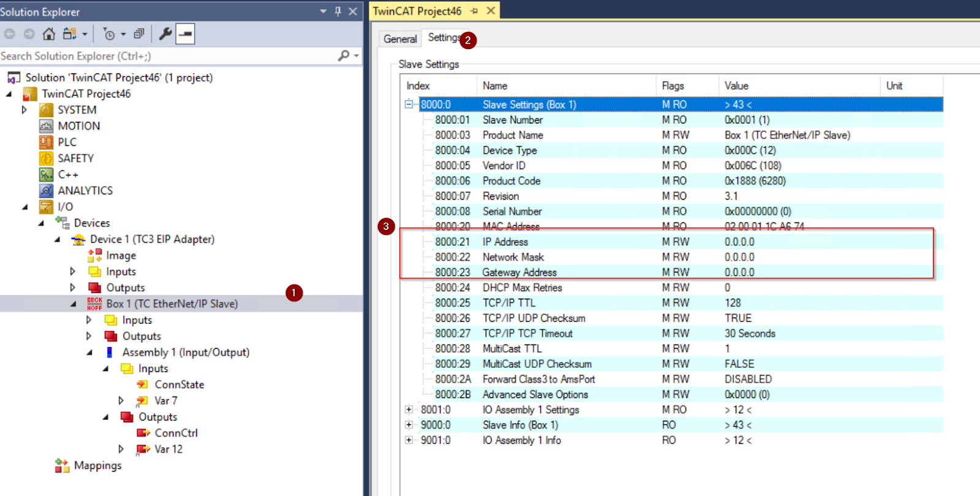Click the Back navigation icon in Solution Explorer

[x=10, y=34]
